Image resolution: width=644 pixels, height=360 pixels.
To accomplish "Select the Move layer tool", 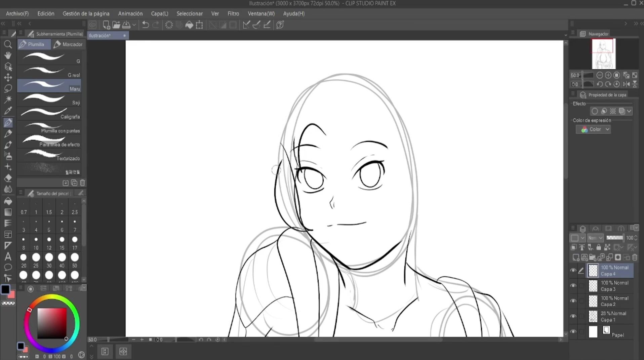I will pyautogui.click(x=8, y=77).
